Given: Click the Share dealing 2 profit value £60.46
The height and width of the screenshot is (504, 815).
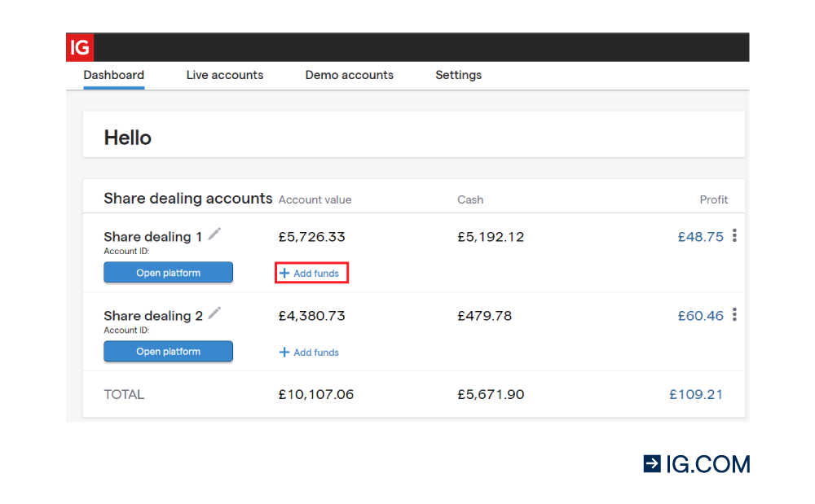Looking at the screenshot, I should coord(701,315).
